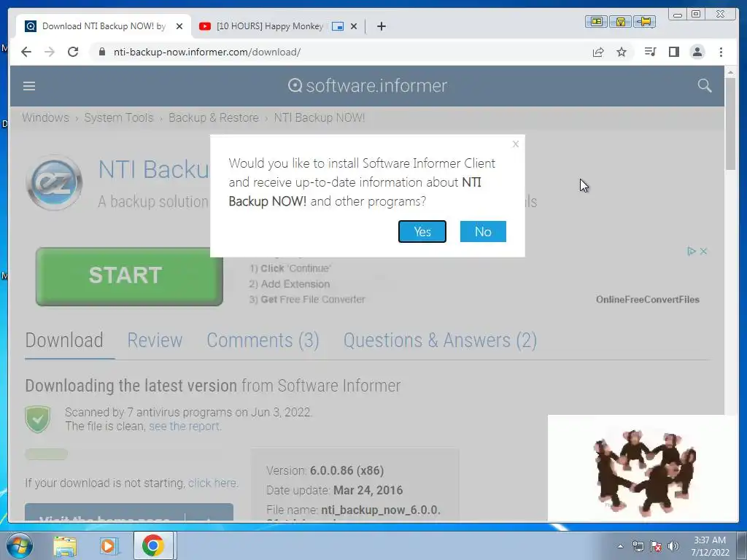747x560 pixels.
Task: Open Questions & Answers (2) tab
Action: coord(440,340)
